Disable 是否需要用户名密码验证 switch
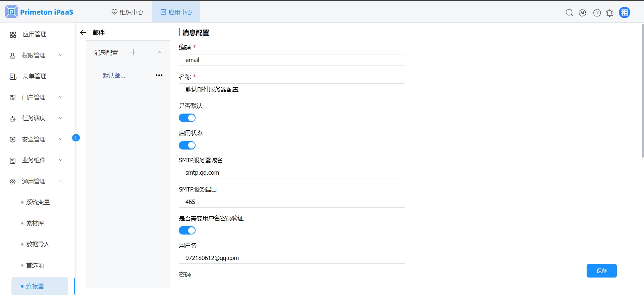The image size is (644, 296). 187,230
